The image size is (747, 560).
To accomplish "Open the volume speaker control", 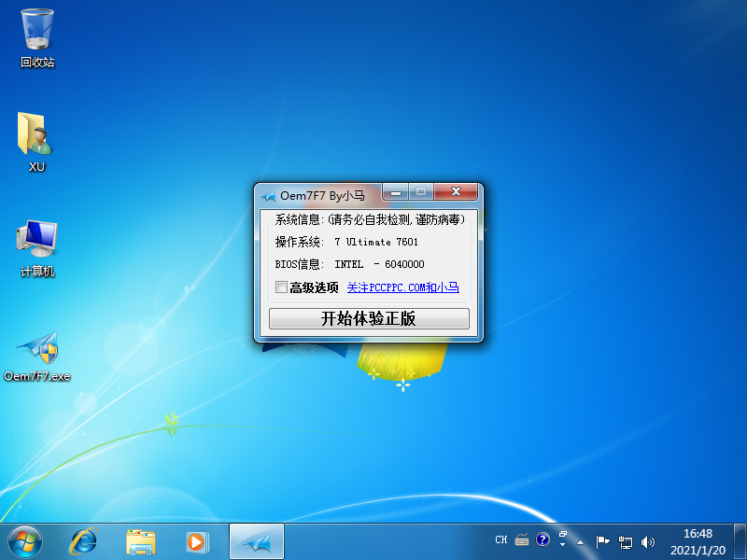I will pyautogui.click(x=648, y=540).
